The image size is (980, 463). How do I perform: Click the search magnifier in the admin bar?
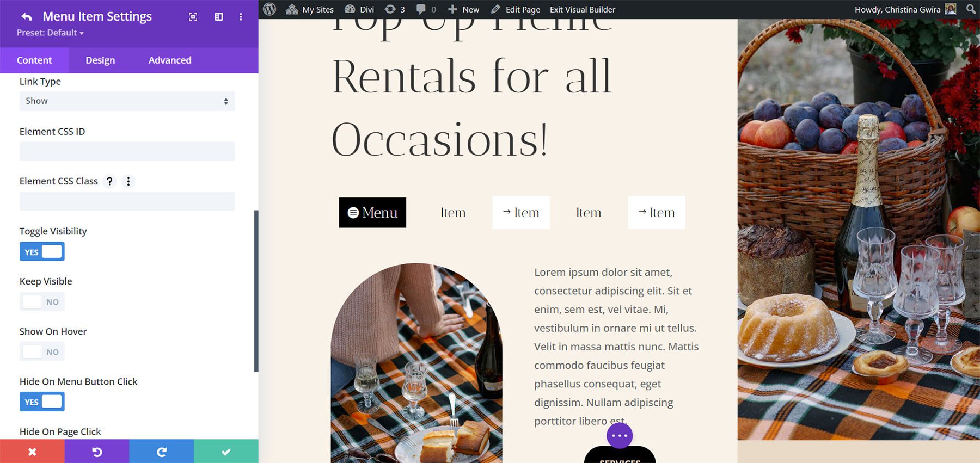click(x=971, y=9)
